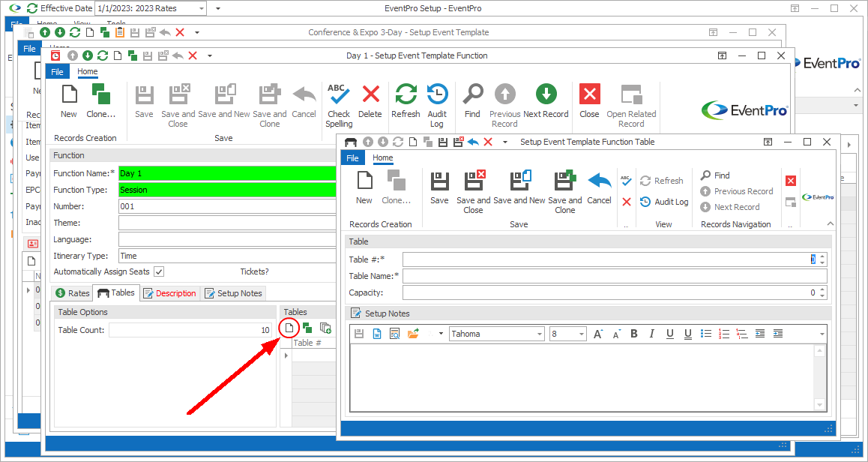Image resolution: width=868 pixels, height=462 pixels.
Task: Open the Effective Date dropdown
Action: click(x=202, y=8)
